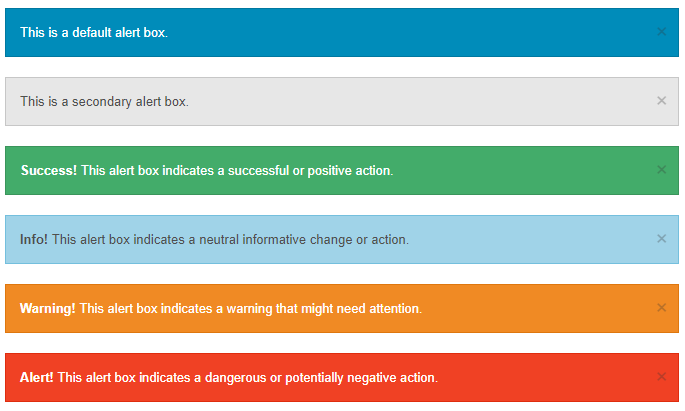Close the green Success alert
The height and width of the screenshot is (411, 685).
click(x=661, y=170)
